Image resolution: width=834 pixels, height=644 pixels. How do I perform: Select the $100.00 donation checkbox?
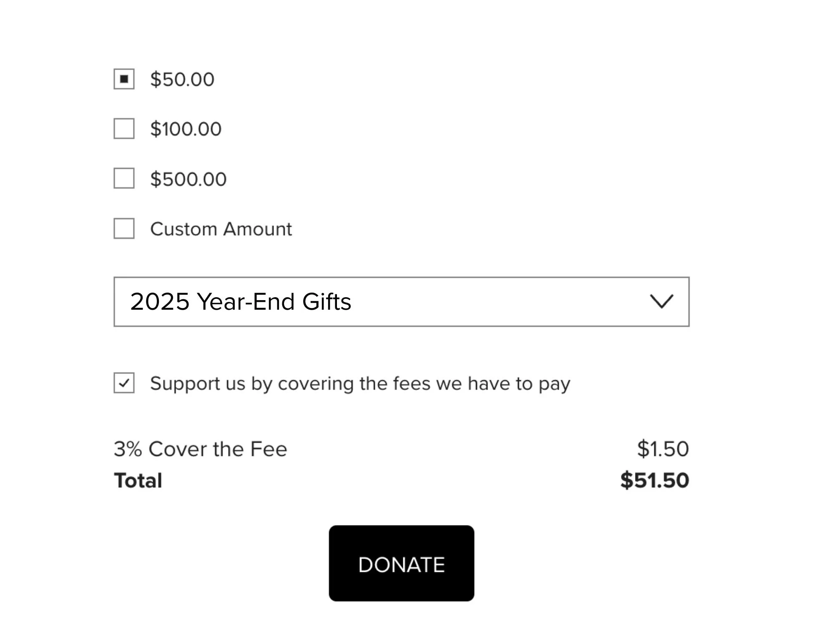point(124,128)
